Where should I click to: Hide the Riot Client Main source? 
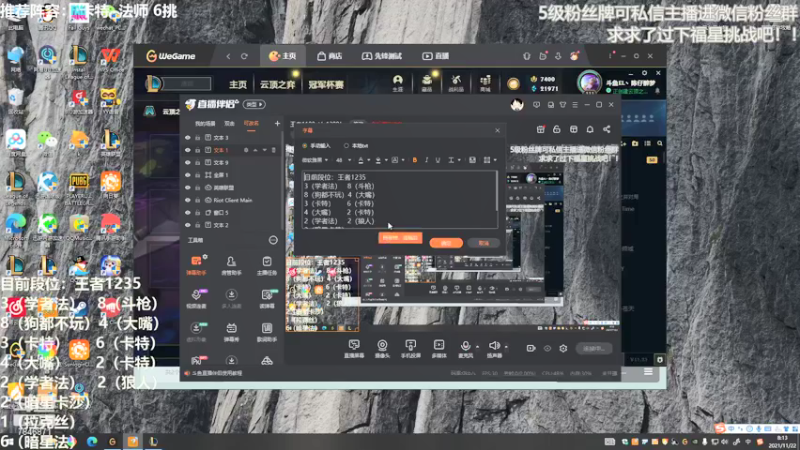point(188,200)
